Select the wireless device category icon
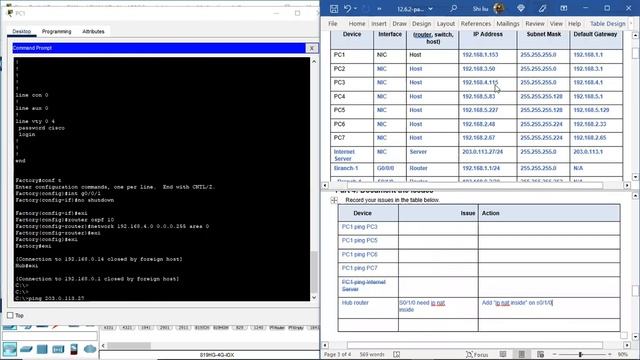This screenshot has height=360, width=640. pos(58,349)
